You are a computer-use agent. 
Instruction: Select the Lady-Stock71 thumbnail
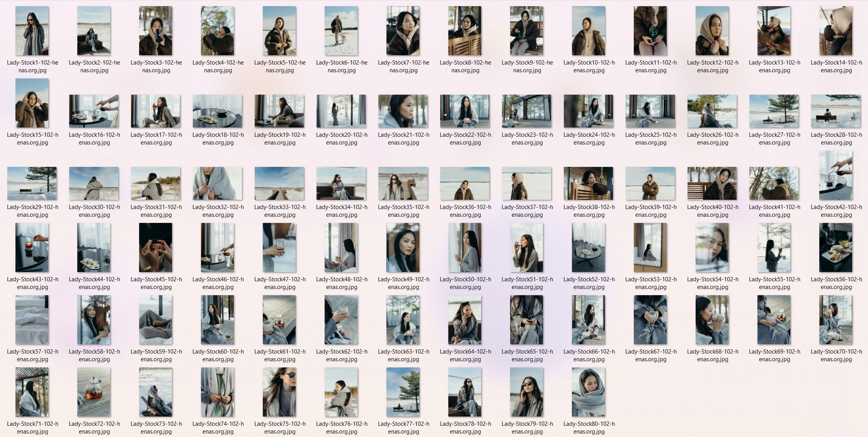[x=32, y=392]
